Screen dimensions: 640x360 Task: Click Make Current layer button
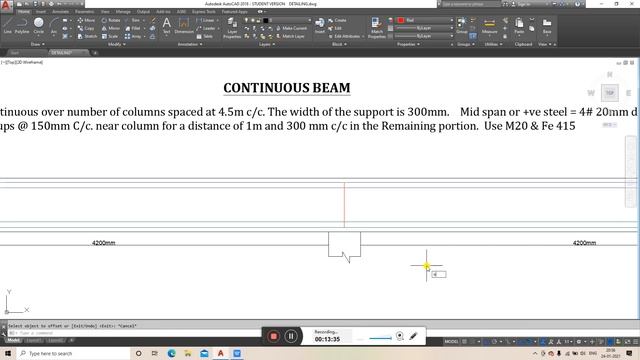[x=291, y=28]
